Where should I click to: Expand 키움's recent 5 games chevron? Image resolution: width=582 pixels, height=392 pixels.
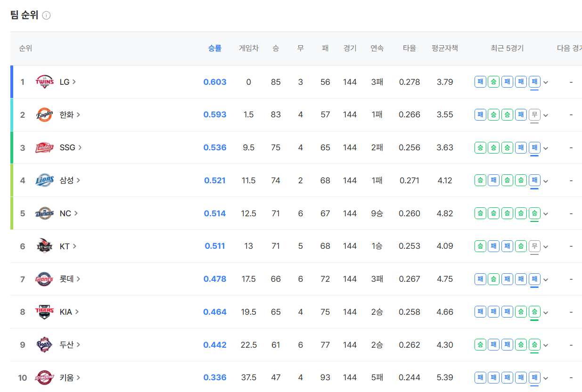546,378
